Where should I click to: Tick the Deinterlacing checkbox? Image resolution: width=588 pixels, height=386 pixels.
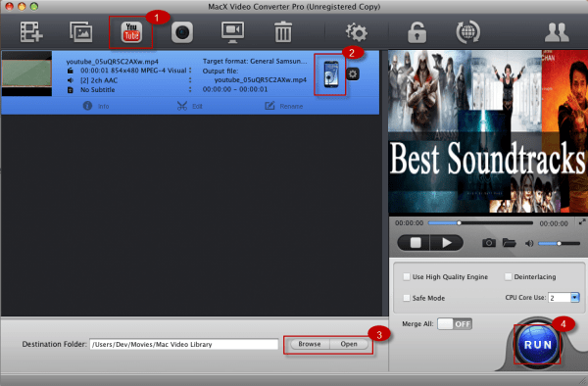pyautogui.click(x=508, y=277)
